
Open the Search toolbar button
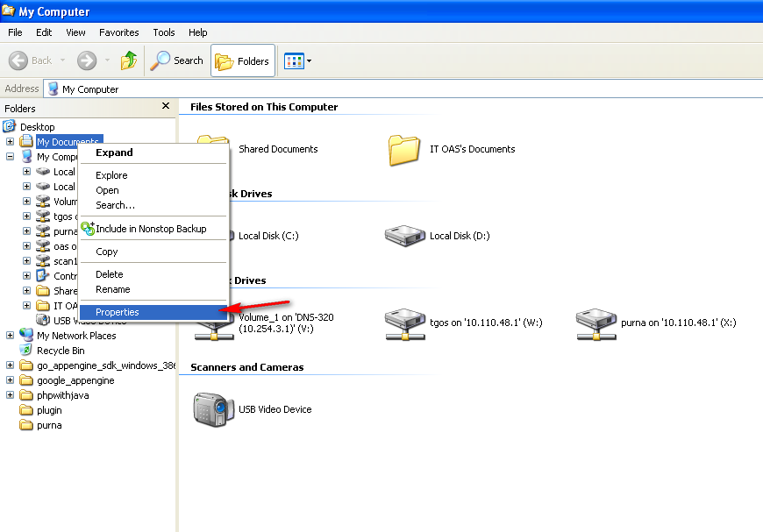coord(176,60)
